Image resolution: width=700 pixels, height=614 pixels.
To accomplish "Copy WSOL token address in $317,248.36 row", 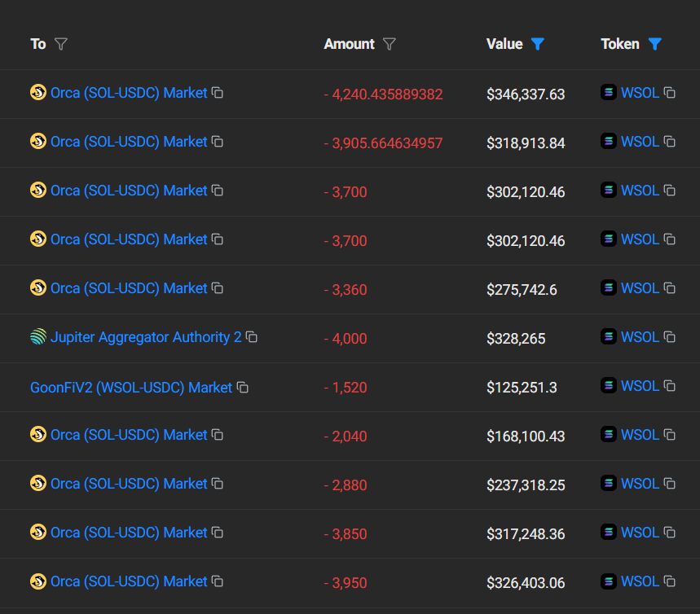I will pos(670,533).
